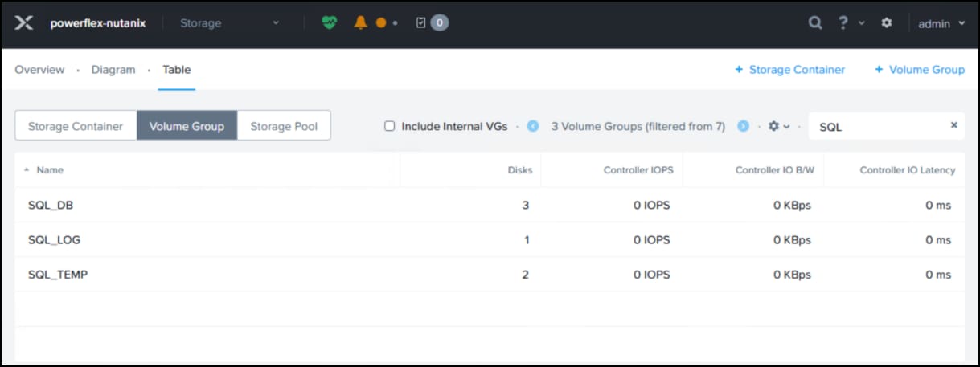Screen dimensions: 980x367
Task: Click the Nutanix X logo
Action: click(24, 23)
